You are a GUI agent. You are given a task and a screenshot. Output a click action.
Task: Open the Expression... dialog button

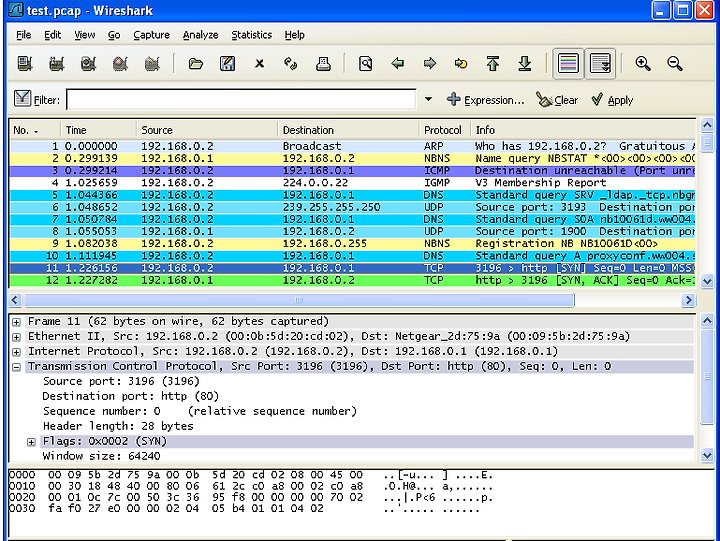pyautogui.click(x=485, y=100)
